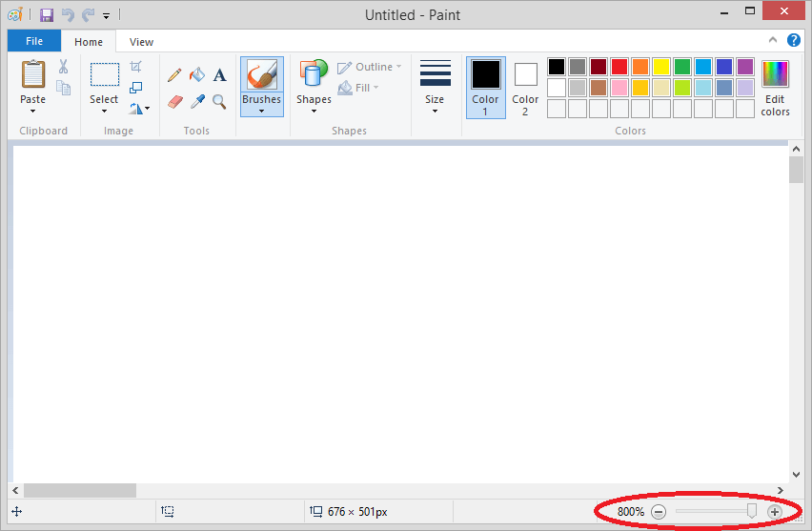Screen dimensions: 812x531
Task: Pick the purple color swatch
Action: pos(745,67)
